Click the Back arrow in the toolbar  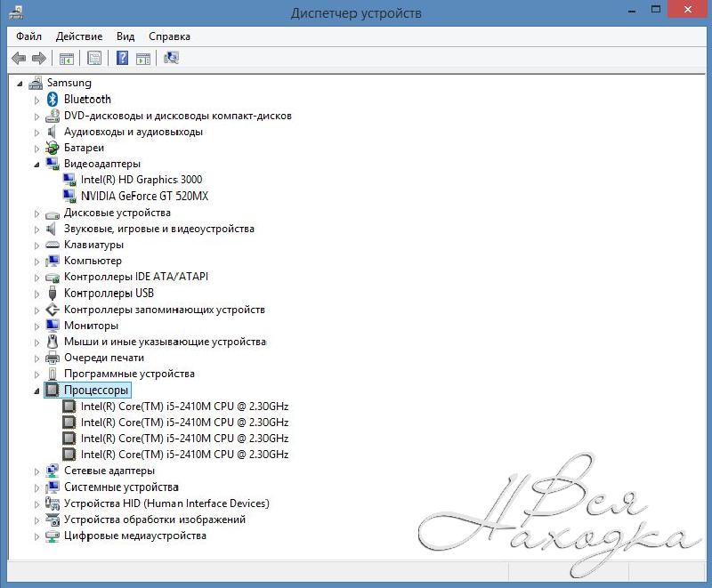tap(19, 59)
